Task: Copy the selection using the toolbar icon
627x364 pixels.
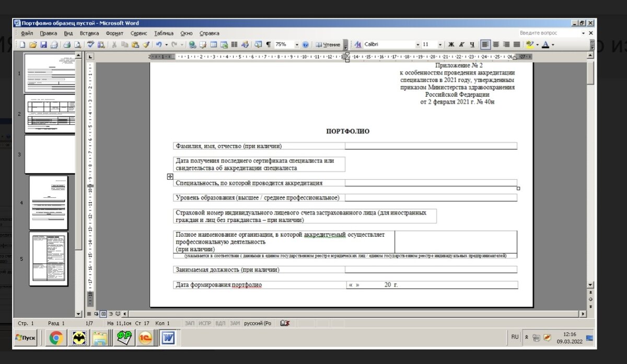Action: (124, 45)
